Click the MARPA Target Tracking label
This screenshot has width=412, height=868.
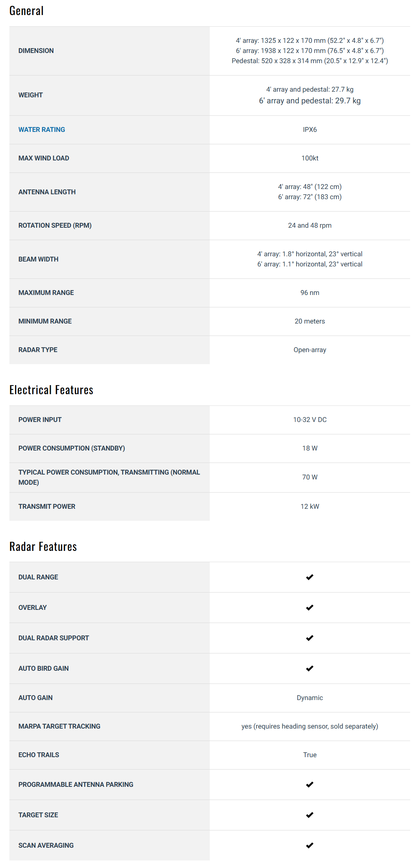tap(59, 726)
